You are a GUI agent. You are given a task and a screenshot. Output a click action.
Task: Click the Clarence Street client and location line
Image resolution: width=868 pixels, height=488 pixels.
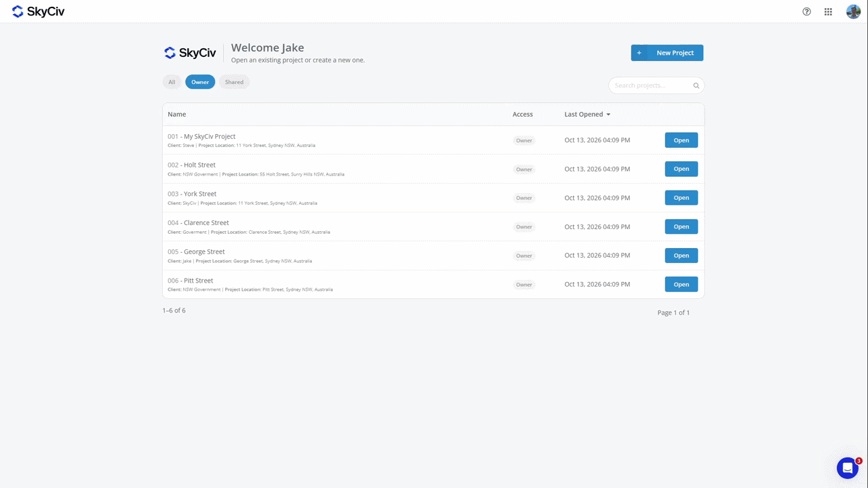tap(249, 232)
